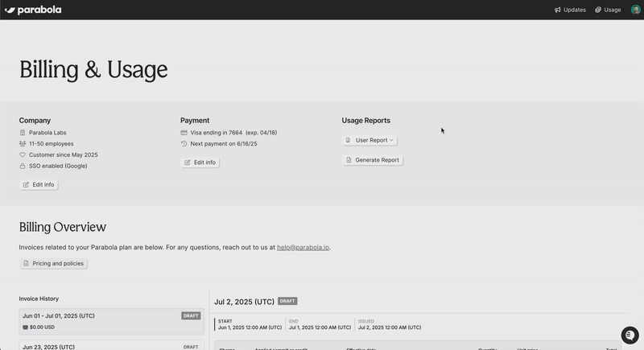The image size is (644, 350).
Task: Click the building icon next to Parabola Labs
Action: click(x=23, y=133)
